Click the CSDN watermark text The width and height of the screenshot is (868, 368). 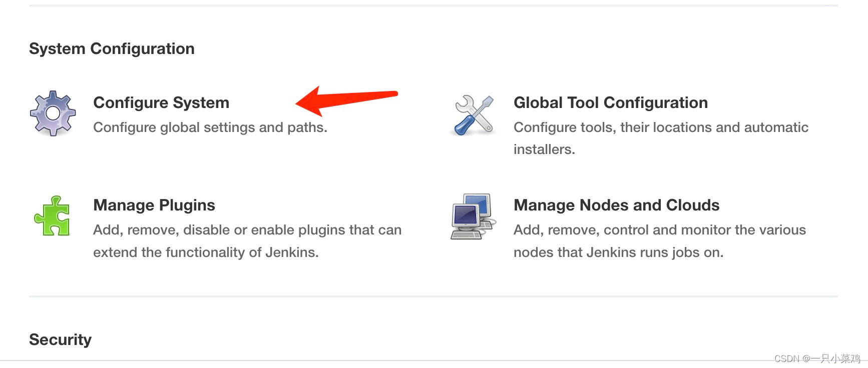816,358
